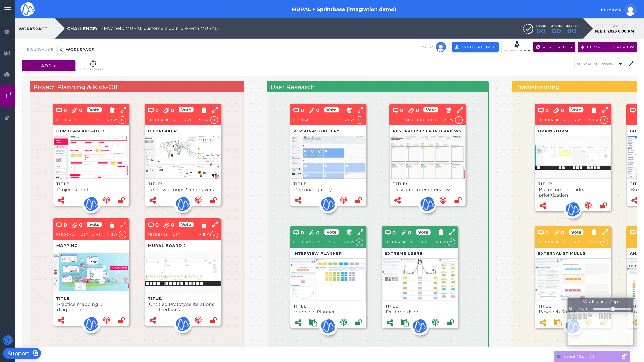Viewport: 644px width, 362px height.
Task: Click Complete & Review button
Action: [x=607, y=47]
